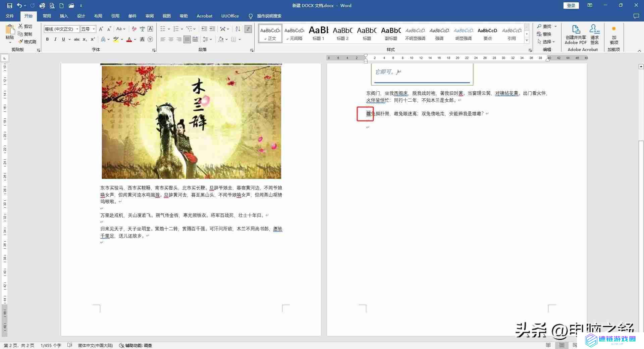The image size is (644, 349).
Task: Click paragraph shading paint bucket
Action: tap(221, 39)
